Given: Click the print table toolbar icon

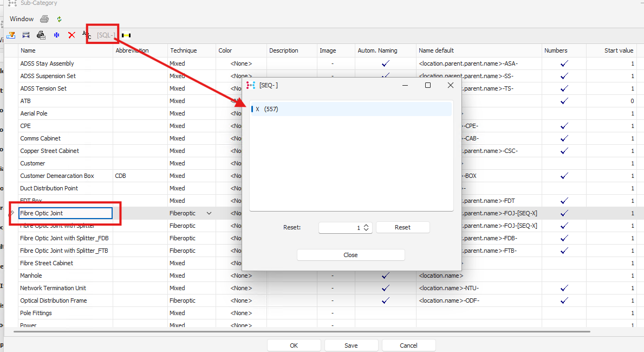Looking at the screenshot, I should (41, 35).
